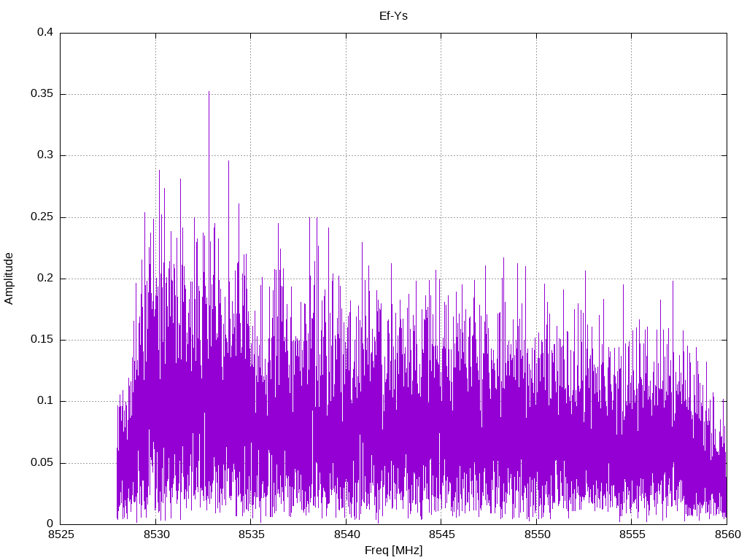Image resolution: width=747 pixels, height=560 pixels.
Task: Click the 0.1 y-axis tick label
Action: (x=45, y=401)
